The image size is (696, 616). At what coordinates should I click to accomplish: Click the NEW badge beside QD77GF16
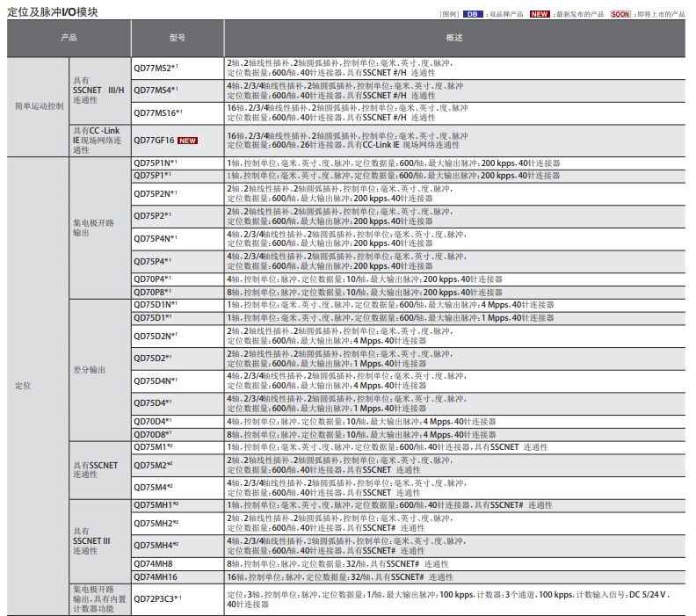click(187, 141)
